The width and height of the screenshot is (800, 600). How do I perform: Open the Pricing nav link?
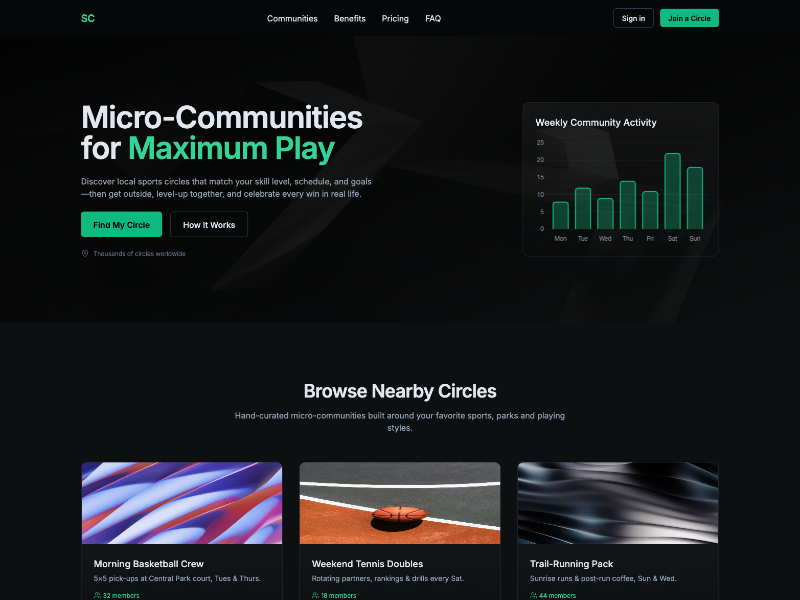pyautogui.click(x=395, y=18)
